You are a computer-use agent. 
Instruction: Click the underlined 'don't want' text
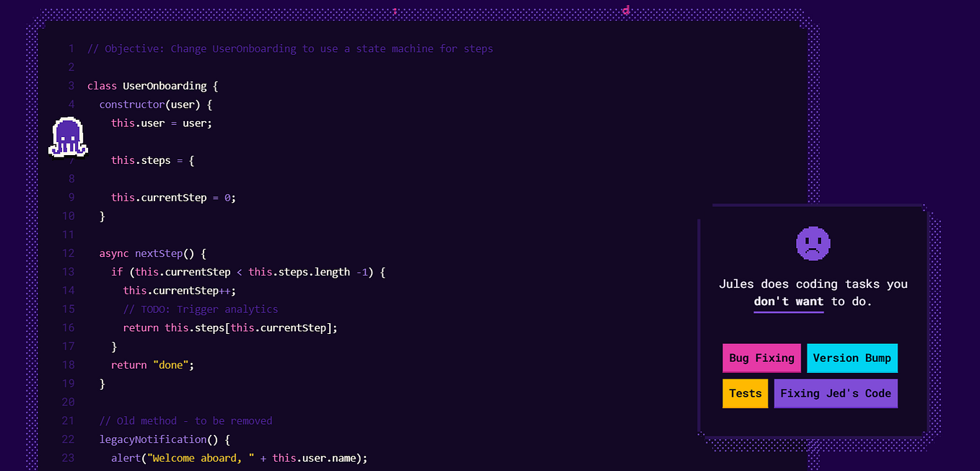[x=788, y=301]
